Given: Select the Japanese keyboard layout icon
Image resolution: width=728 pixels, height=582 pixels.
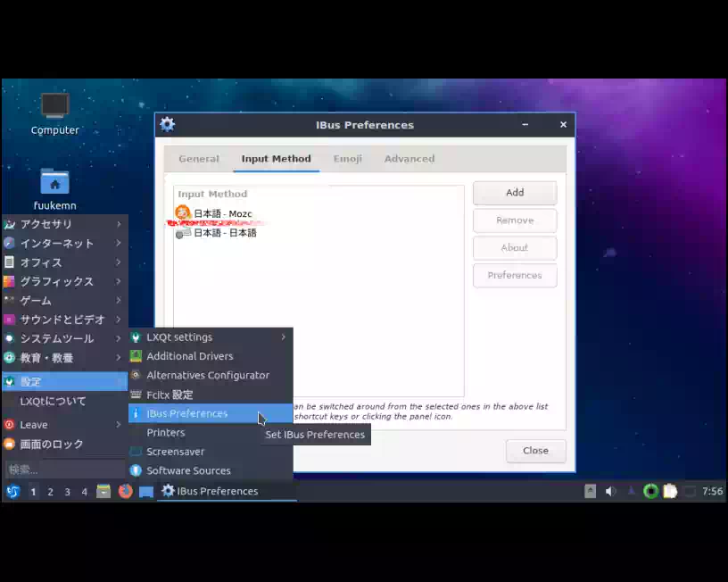Looking at the screenshot, I should (183, 233).
